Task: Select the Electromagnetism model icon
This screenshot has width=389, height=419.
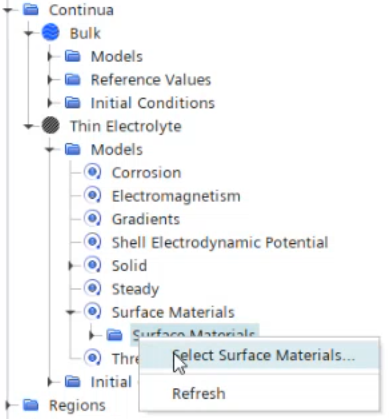Action: click(x=92, y=196)
